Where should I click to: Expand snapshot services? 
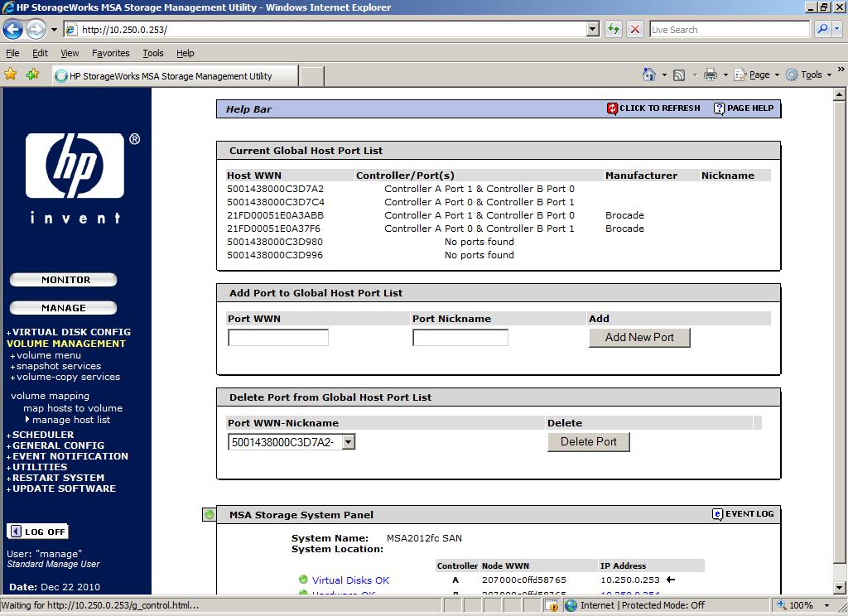(x=55, y=366)
